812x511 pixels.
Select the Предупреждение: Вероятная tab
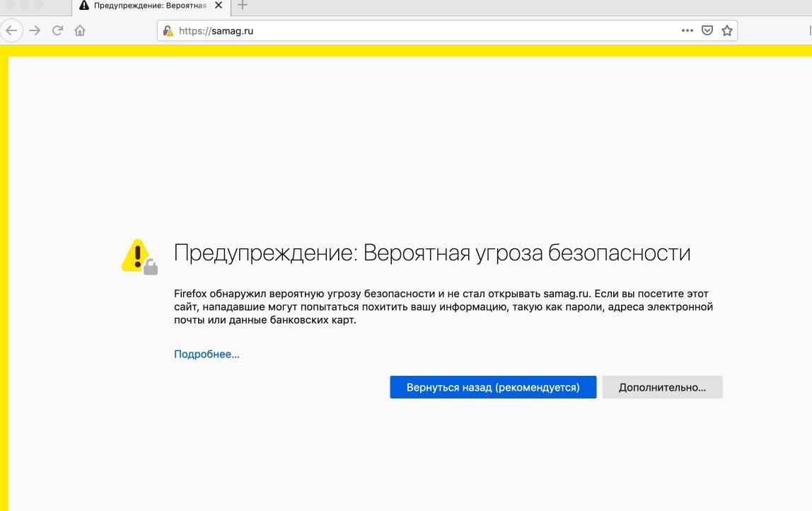(x=151, y=7)
